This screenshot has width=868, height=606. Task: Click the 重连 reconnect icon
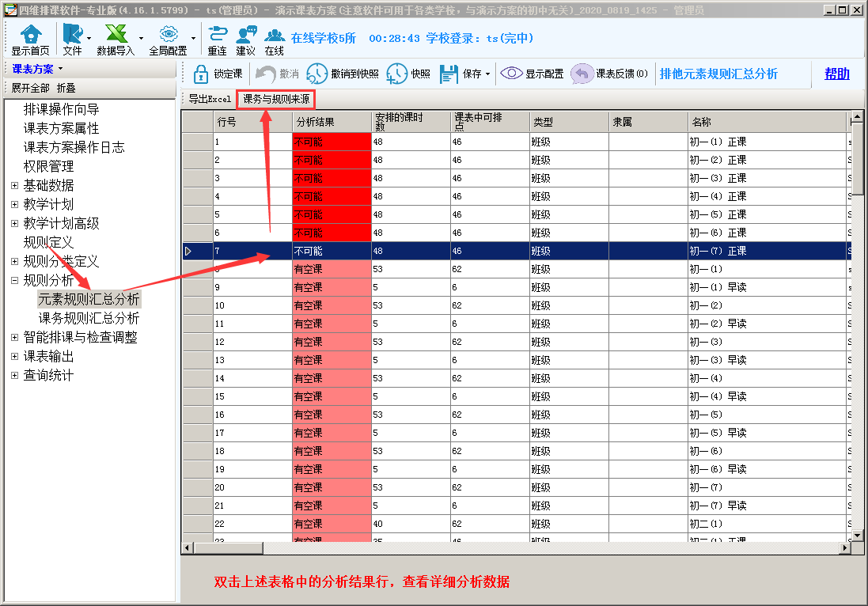pos(217,34)
